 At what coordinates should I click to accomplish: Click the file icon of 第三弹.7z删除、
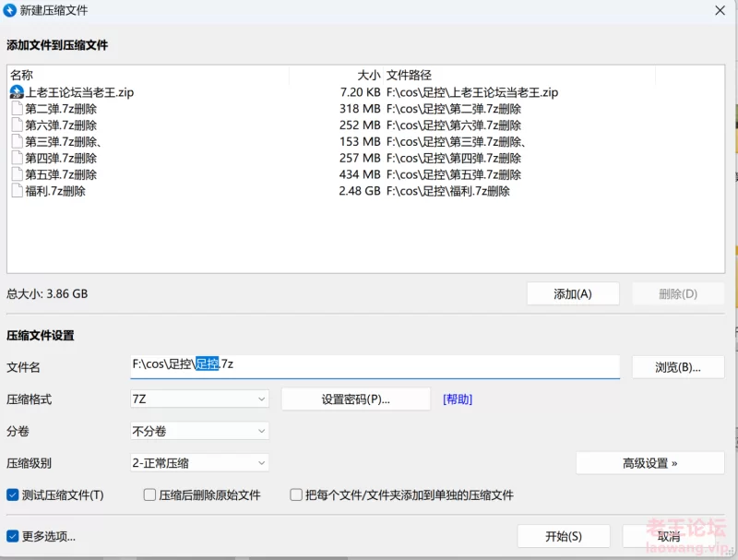point(17,142)
